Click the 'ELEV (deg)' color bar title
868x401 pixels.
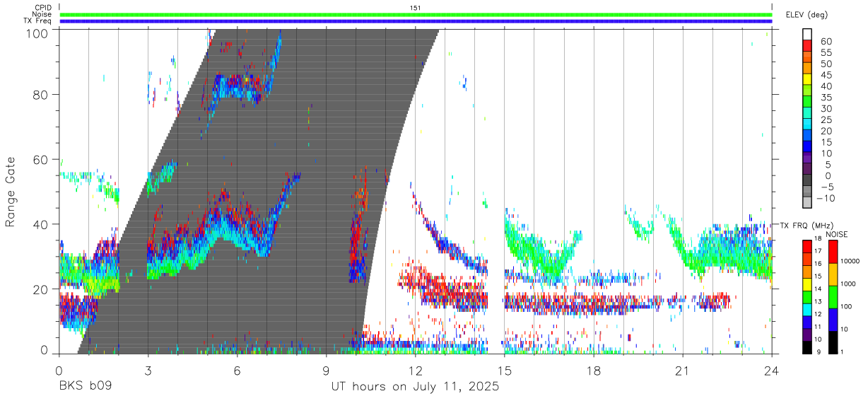tap(807, 15)
